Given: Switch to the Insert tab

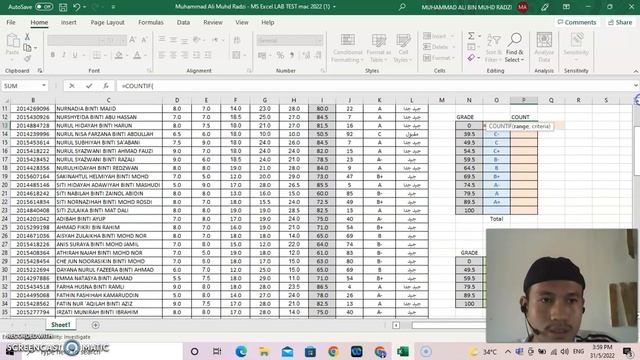Looking at the screenshot, I should click(x=69, y=22).
